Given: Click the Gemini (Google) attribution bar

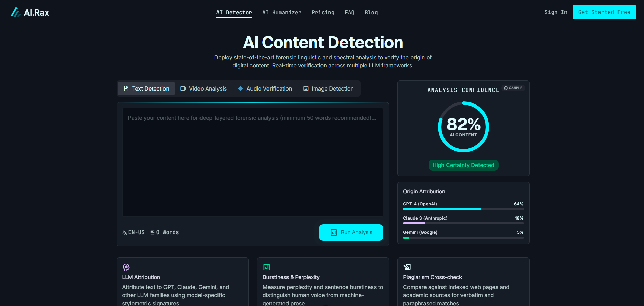Looking at the screenshot, I should 463,238.
